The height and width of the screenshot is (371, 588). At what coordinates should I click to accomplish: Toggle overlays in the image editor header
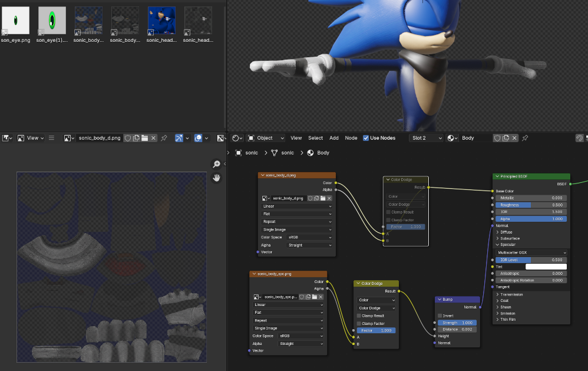[x=198, y=138]
